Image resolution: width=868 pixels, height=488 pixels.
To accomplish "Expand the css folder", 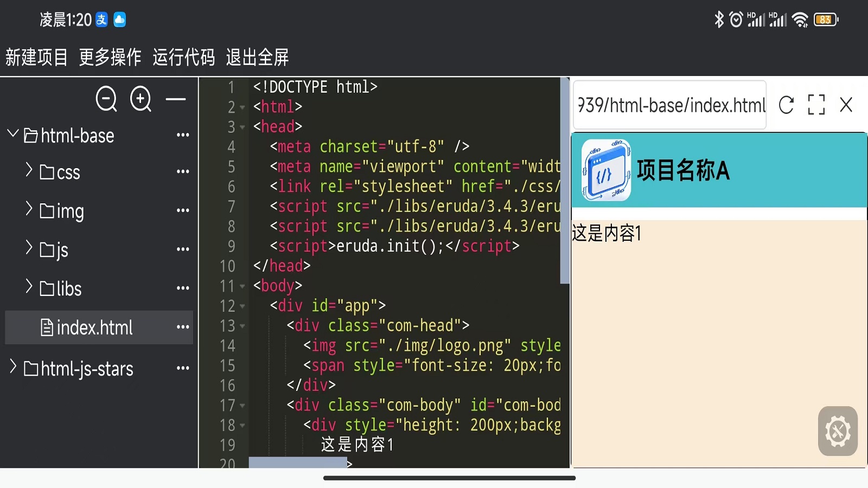I will point(29,170).
